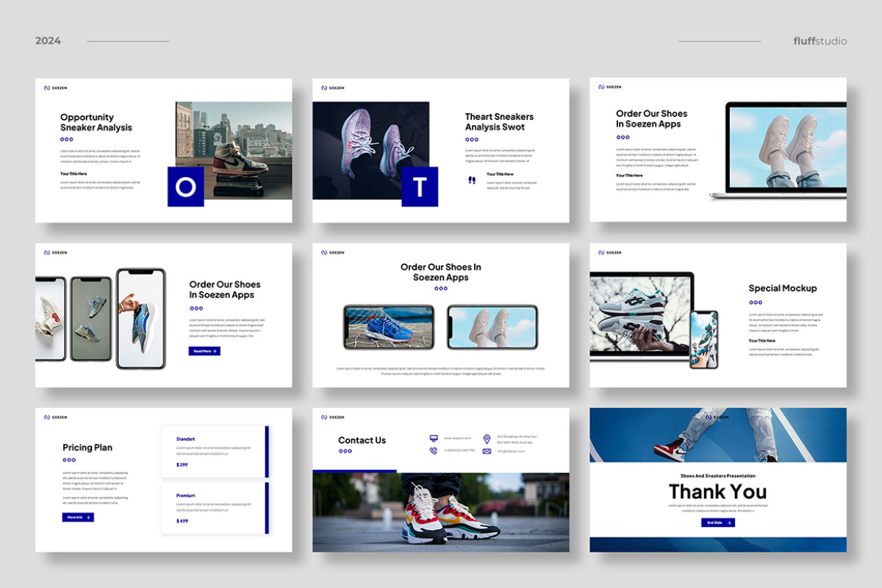Click the footprints icon on the Sneakers Analysis Swot slide
Screen dimensions: 882x588
click(x=472, y=180)
